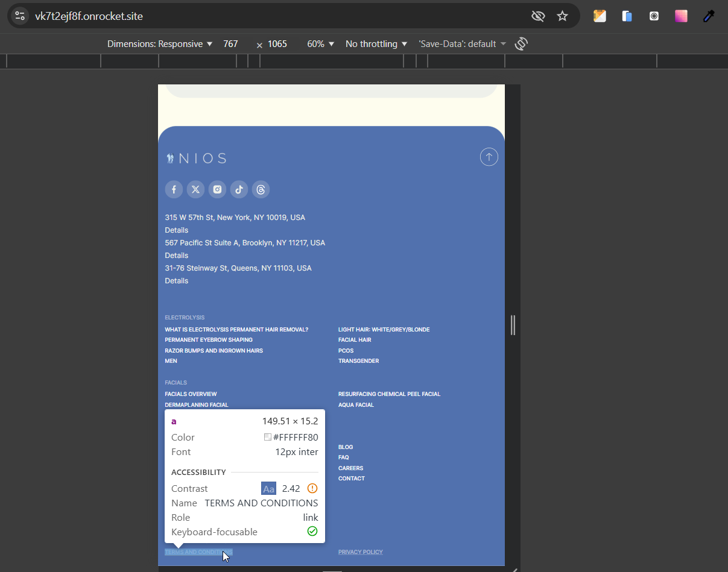Click the contrast warning icon beside 2.42
Screen dimensions: 728x572
(312, 489)
